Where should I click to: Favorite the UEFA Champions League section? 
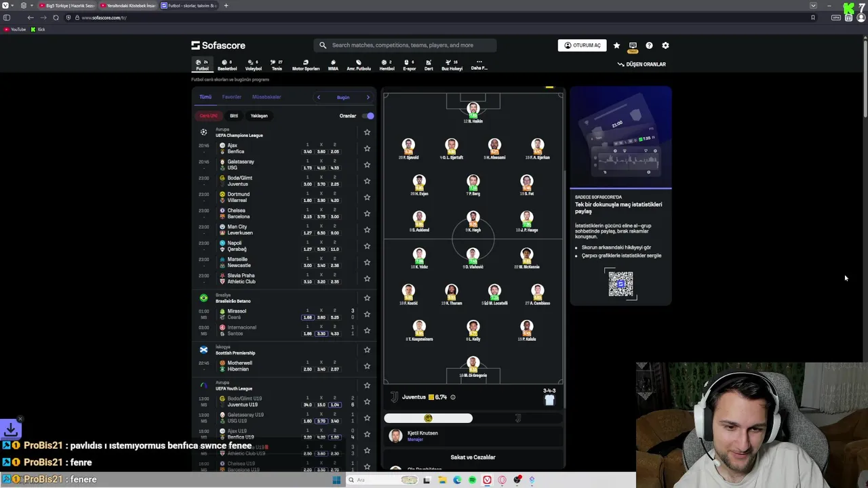(x=367, y=132)
